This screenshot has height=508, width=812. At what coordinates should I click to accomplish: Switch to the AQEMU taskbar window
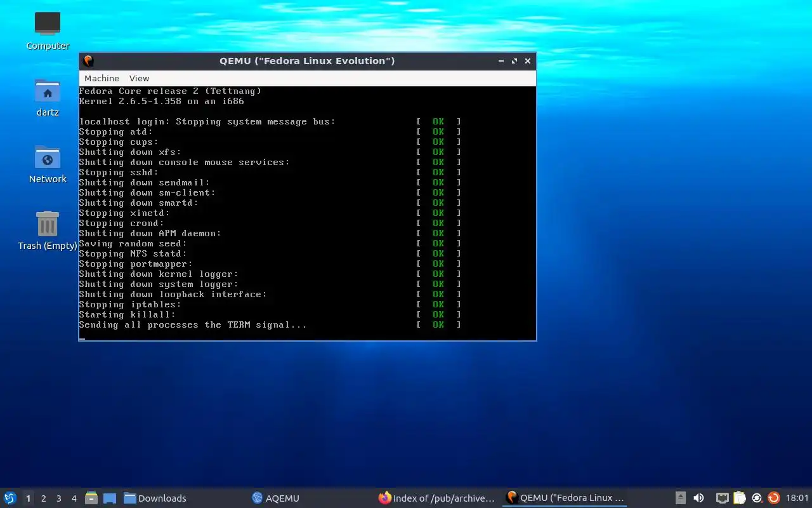(310, 498)
